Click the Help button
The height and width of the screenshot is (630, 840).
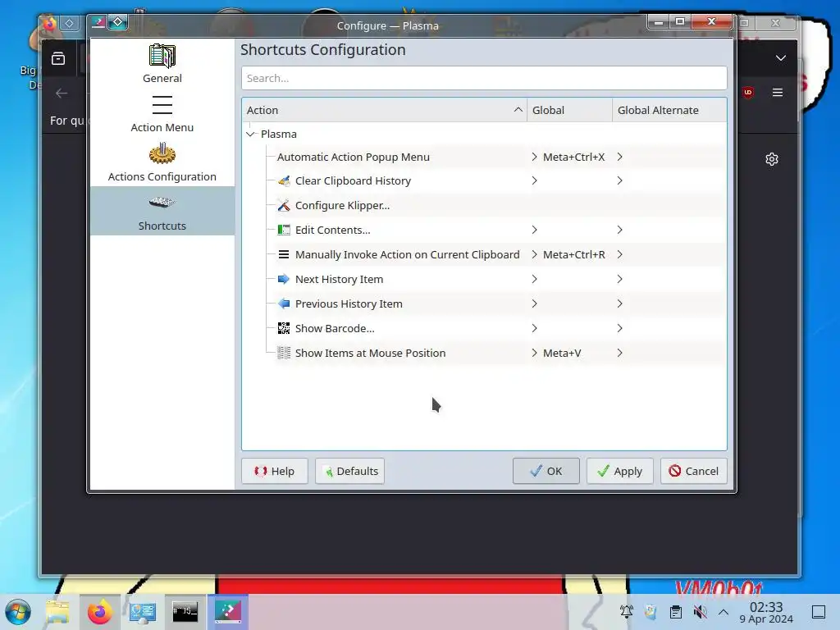tap(274, 472)
